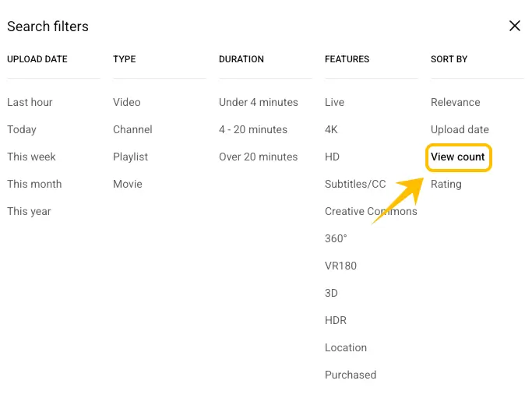532x398 pixels.
Task: Apply Subtitles/CC feature filter
Action: click(x=355, y=184)
